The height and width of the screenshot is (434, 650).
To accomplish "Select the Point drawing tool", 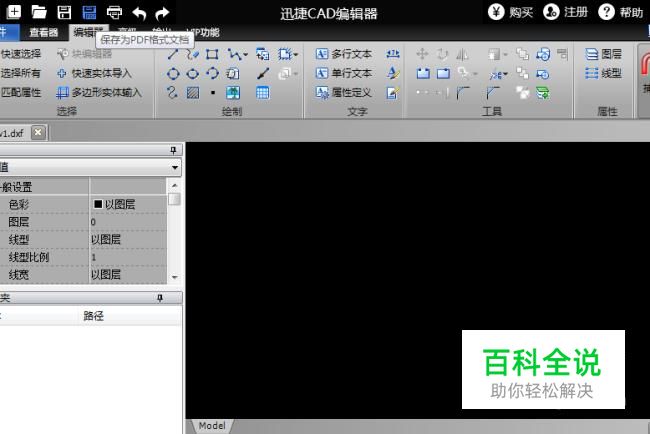I will pos(213,92).
